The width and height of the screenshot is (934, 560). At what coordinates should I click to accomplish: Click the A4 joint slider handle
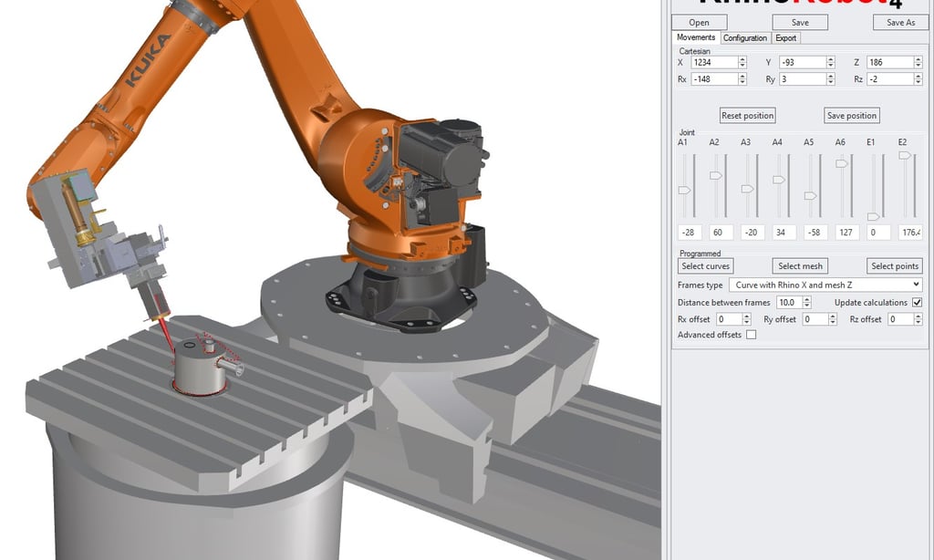[779, 180]
